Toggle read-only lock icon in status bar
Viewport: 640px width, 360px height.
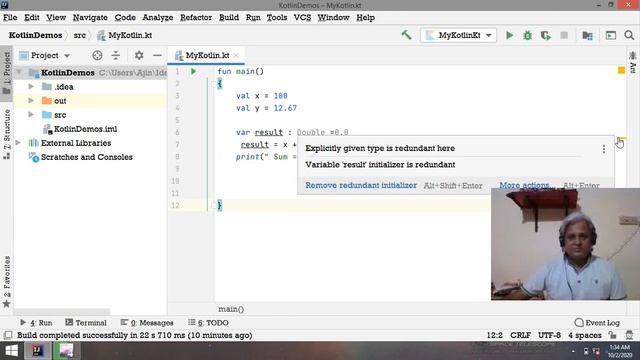[612, 335]
